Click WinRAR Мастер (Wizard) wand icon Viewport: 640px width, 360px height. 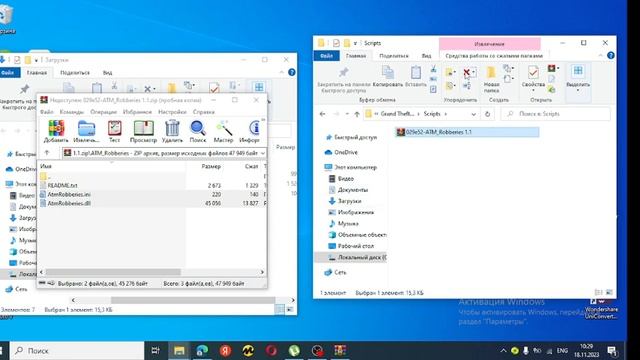pyautogui.click(x=223, y=131)
